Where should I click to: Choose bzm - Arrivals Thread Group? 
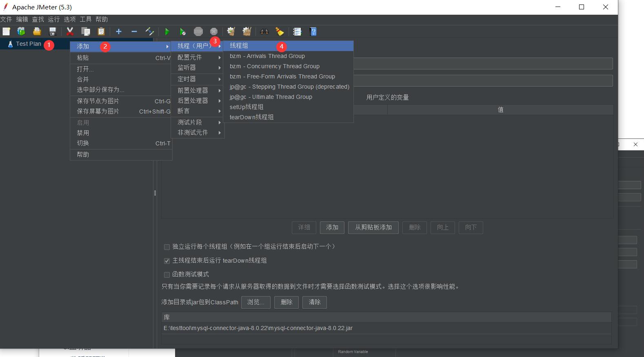click(x=288, y=56)
